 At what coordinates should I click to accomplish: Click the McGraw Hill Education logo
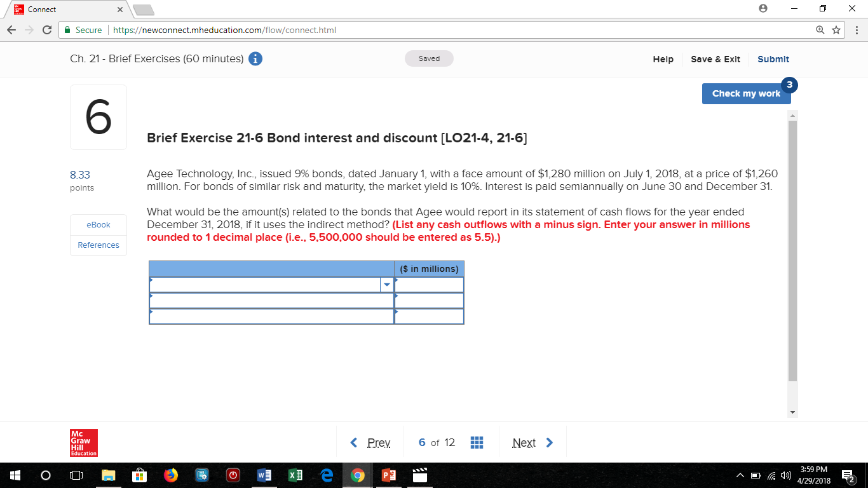pos(83,442)
